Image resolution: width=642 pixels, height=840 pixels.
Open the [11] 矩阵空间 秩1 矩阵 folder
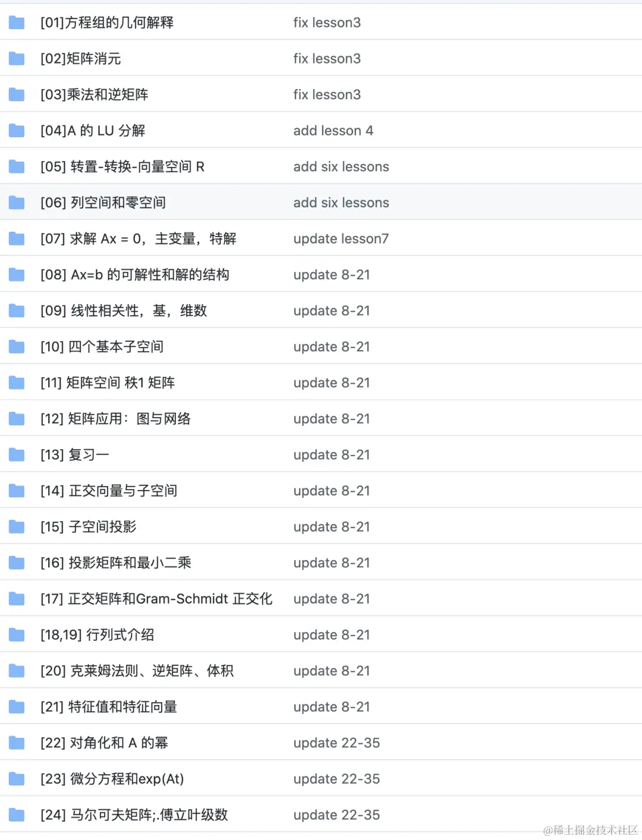[107, 383]
